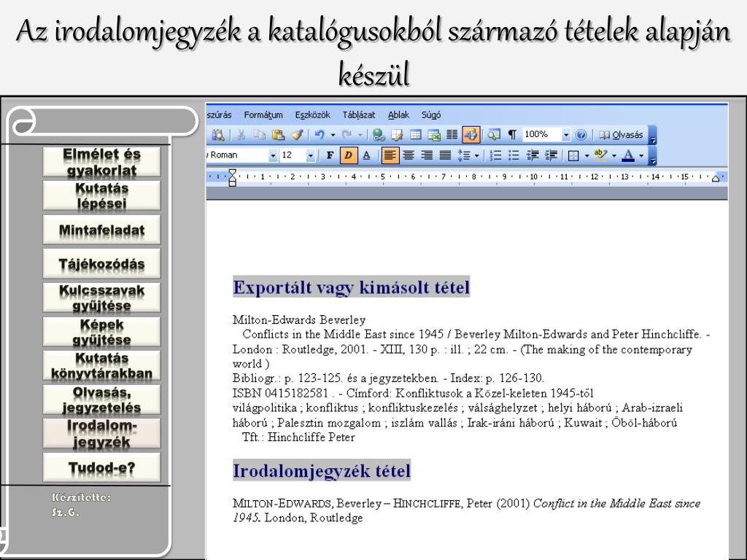Open Olvasás, jegyzetelés button
Image resolution: width=747 pixels, height=560 pixels.
[x=101, y=400]
